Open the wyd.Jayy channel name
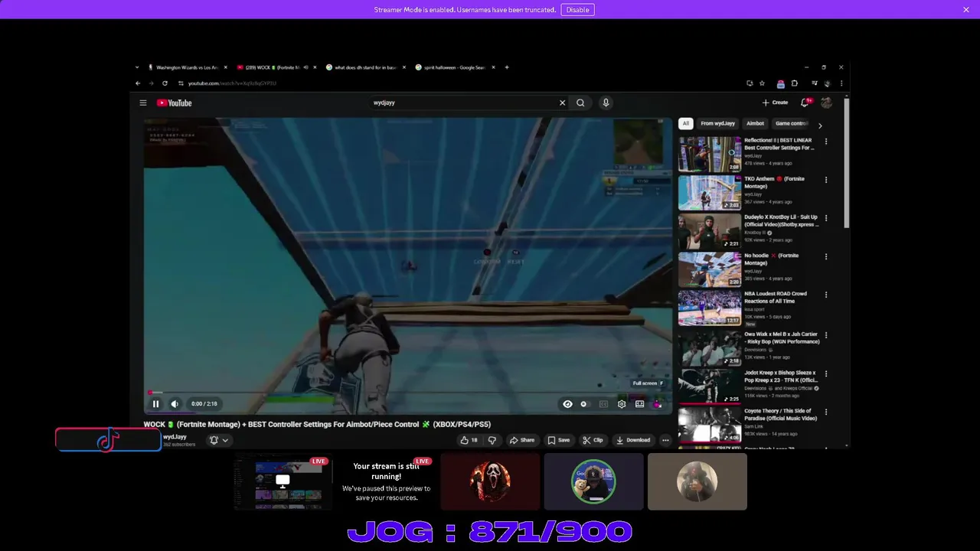This screenshot has height=551, width=980. [x=175, y=437]
